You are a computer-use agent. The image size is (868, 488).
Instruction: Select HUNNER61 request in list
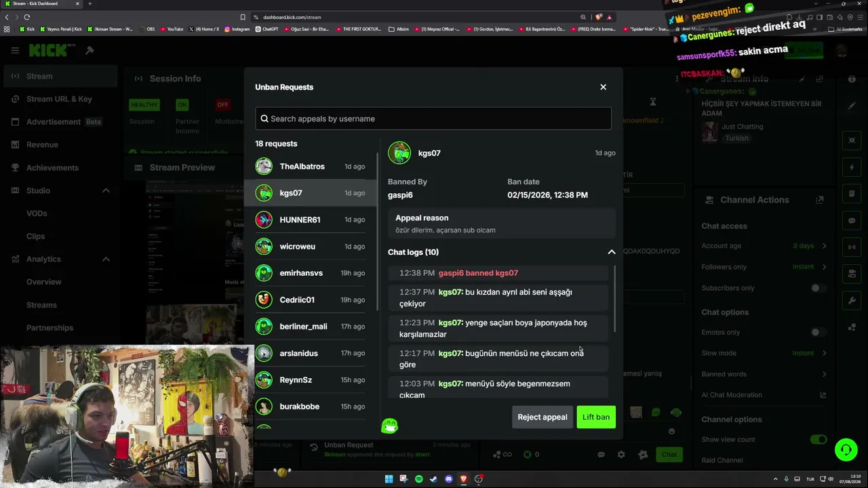(310, 220)
